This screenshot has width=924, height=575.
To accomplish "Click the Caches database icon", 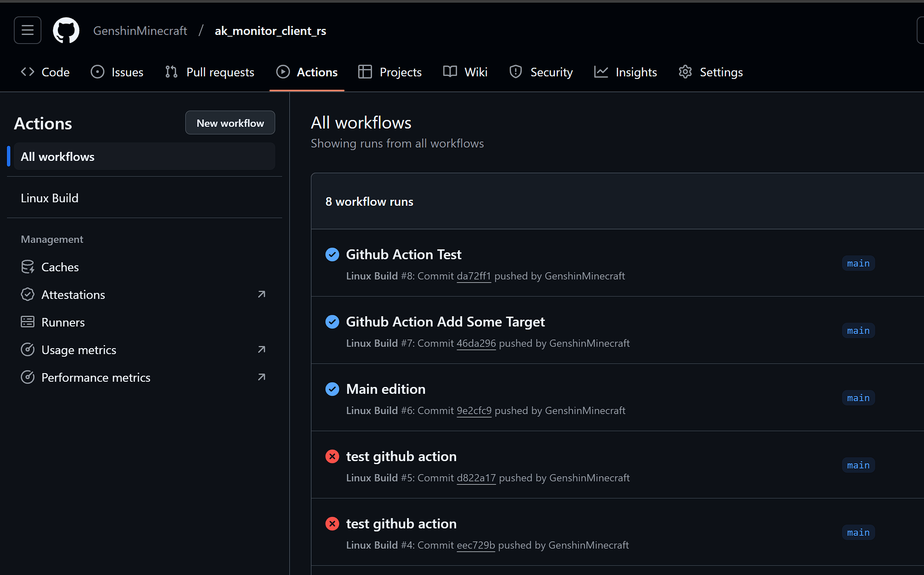I will coord(28,267).
